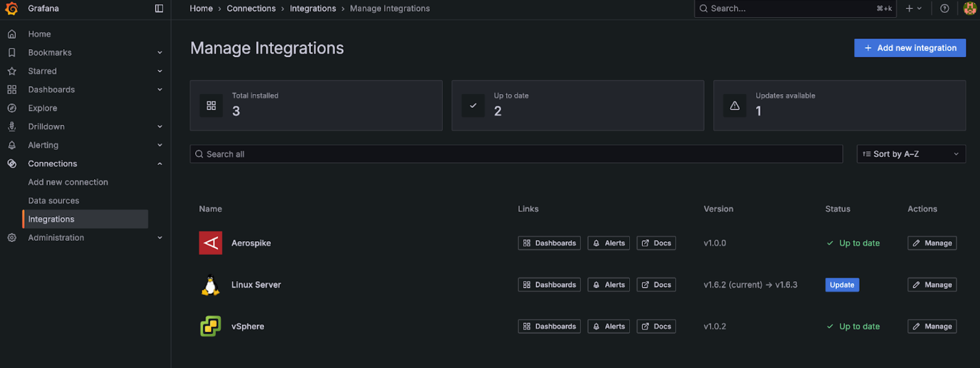Open the help question mark icon
The height and width of the screenshot is (368, 980).
pyautogui.click(x=945, y=9)
